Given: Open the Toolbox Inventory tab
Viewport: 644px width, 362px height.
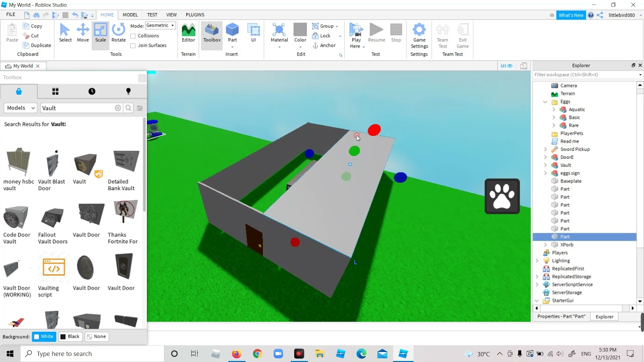Looking at the screenshot, I should tap(55, 91).
